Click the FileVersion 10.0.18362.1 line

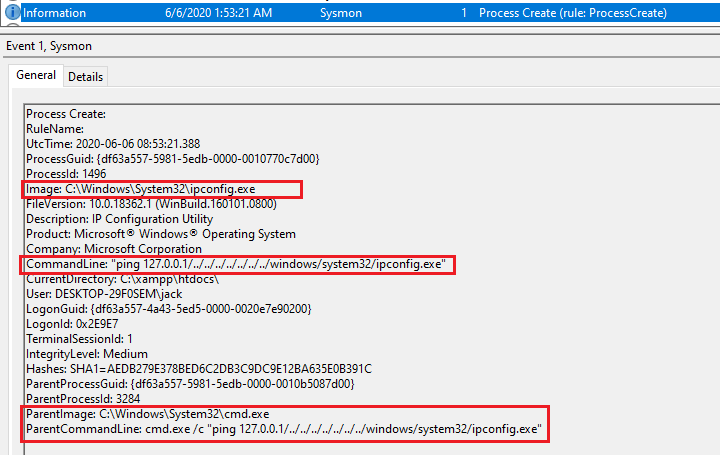click(152, 204)
